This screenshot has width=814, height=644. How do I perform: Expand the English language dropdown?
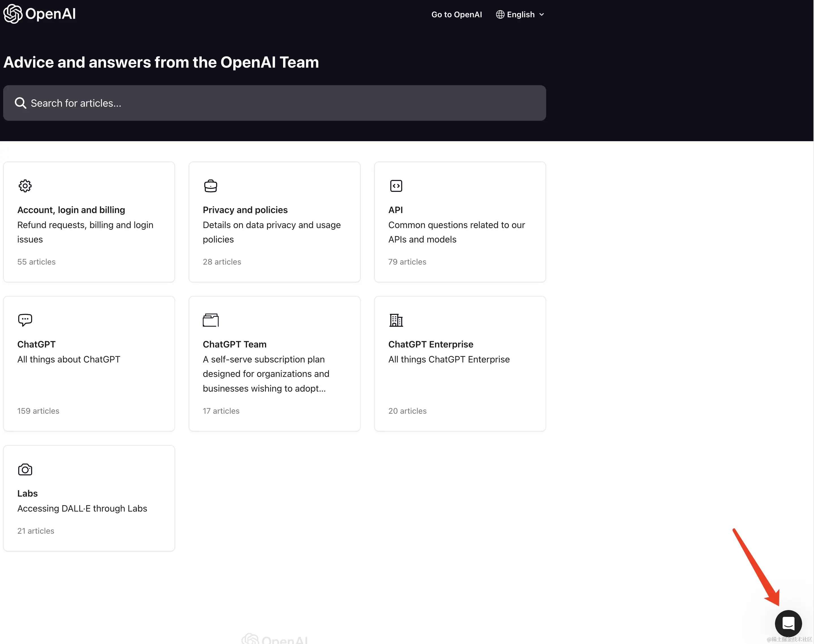coord(520,14)
